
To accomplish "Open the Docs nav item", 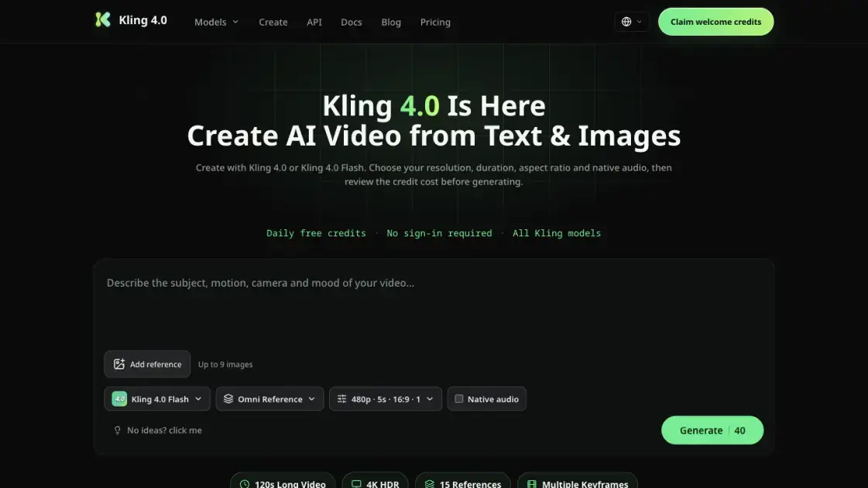I will pos(352,22).
